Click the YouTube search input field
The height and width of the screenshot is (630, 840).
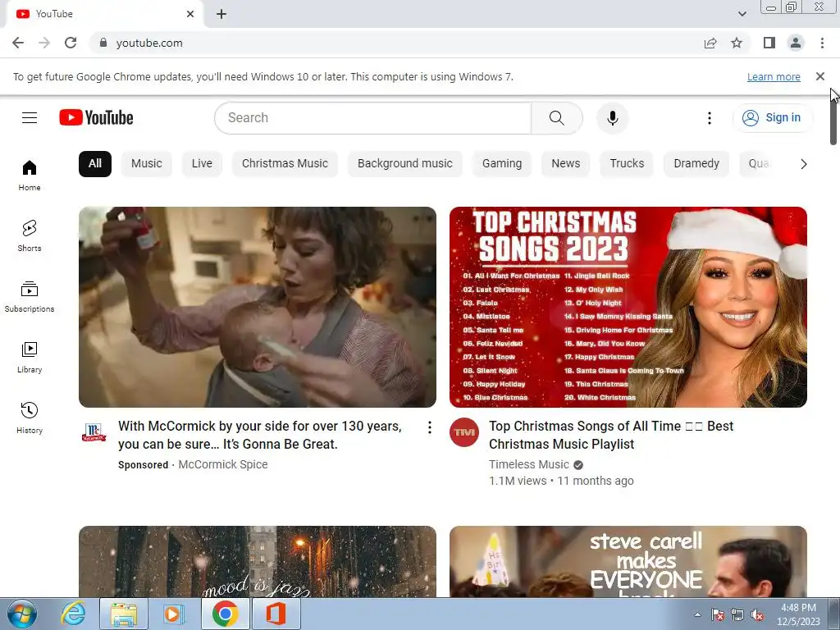[373, 118]
